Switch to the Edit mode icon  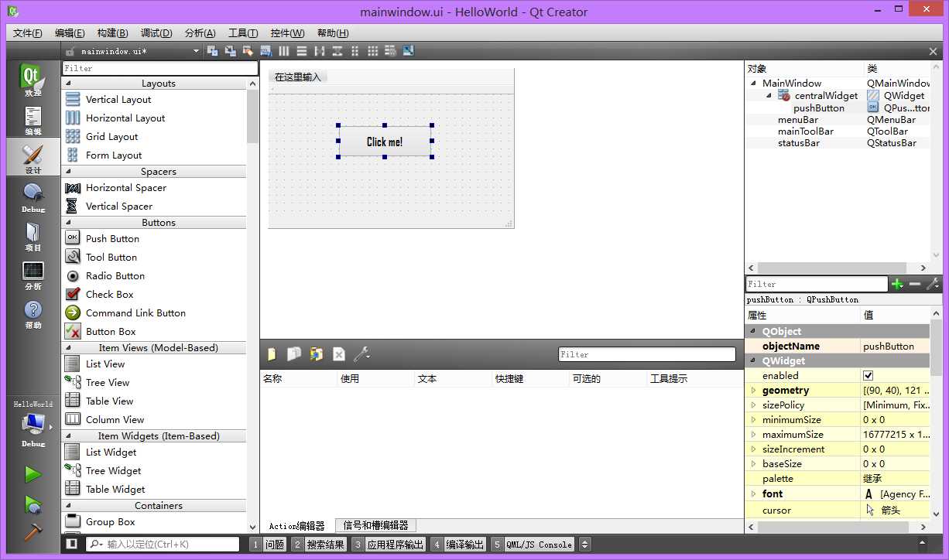pyautogui.click(x=33, y=121)
